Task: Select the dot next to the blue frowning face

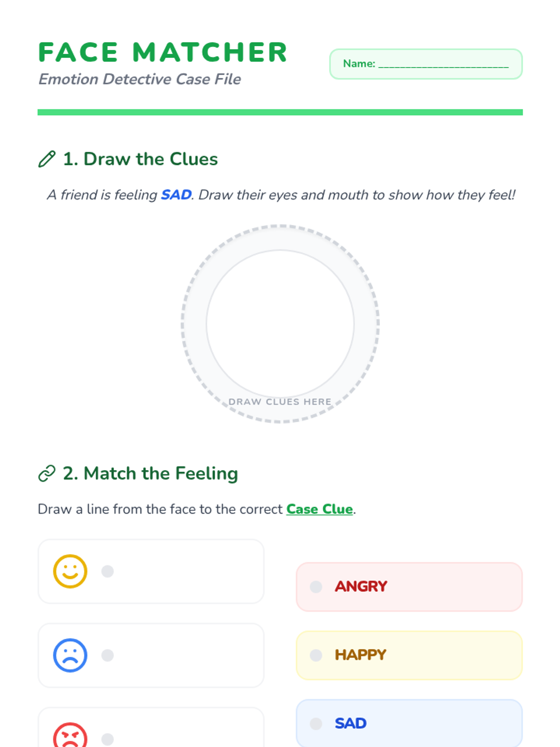Action: coord(108,655)
